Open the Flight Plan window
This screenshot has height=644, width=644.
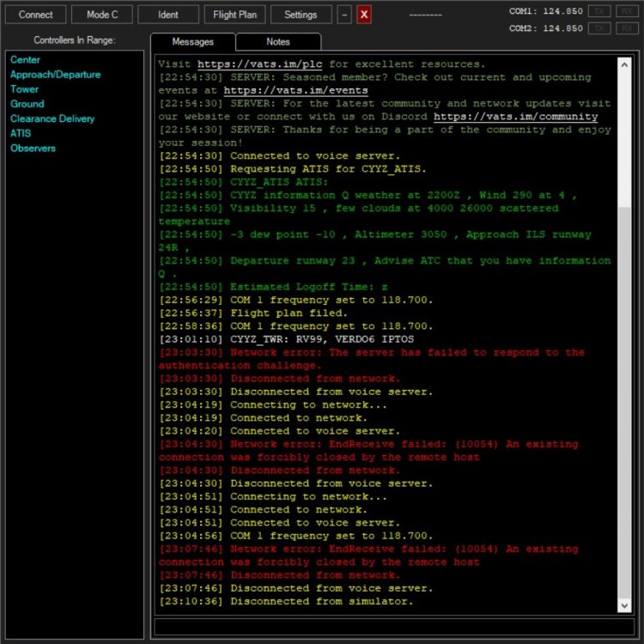[x=235, y=15]
